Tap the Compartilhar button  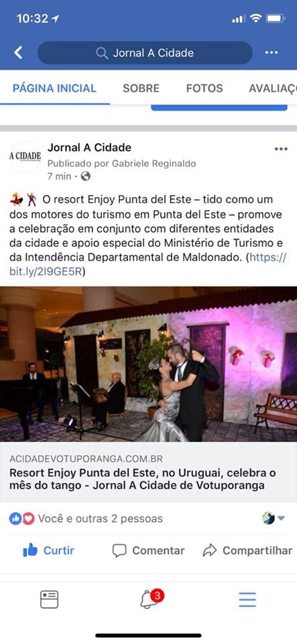click(247, 550)
